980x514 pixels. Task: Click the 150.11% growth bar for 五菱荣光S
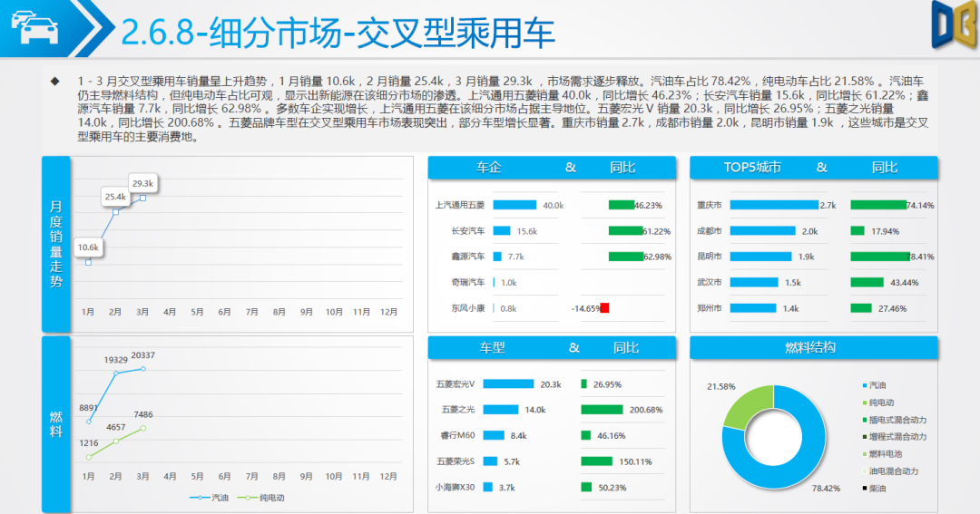click(x=597, y=461)
